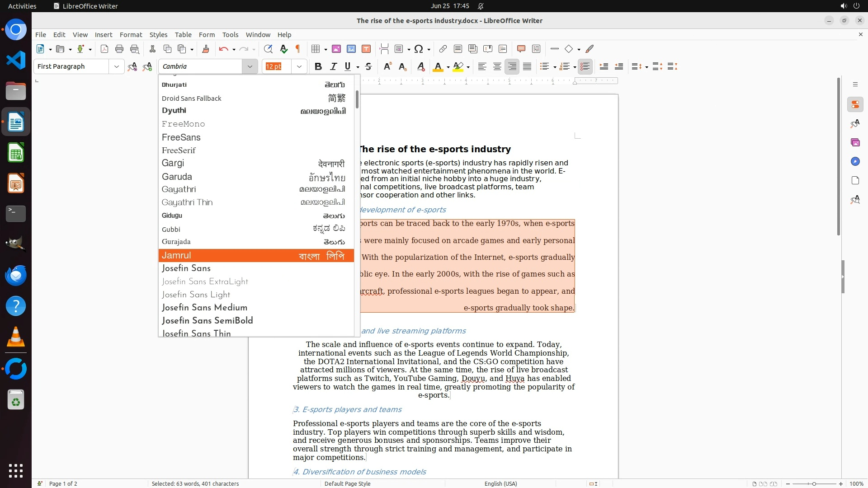This screenshot has width=868, height=488.
Task: Toggle Formatting Marks pilcrow button
Action: (298, 49)
